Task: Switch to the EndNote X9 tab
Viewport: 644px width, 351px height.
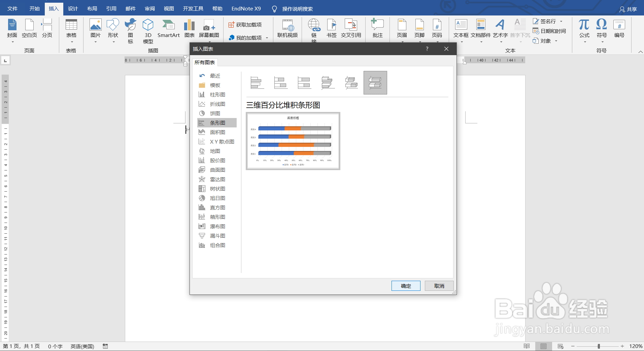Action: click(x=246, y=8)
